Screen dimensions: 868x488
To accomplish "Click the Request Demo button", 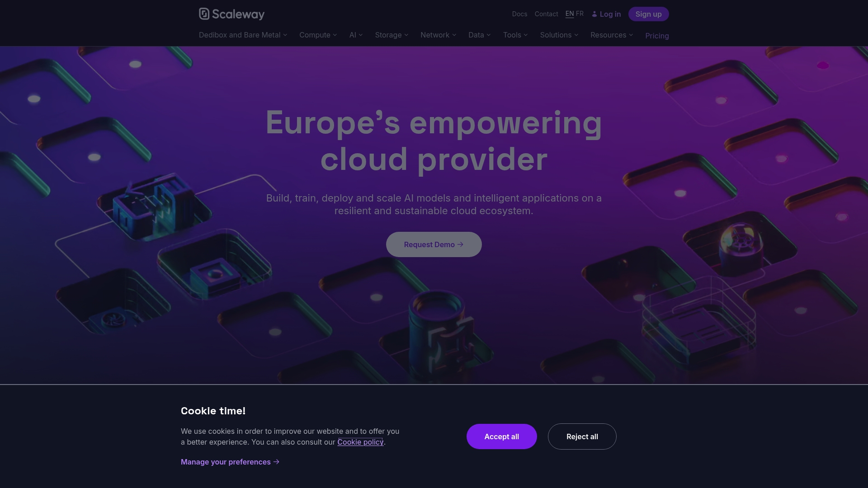I will [434, 244].
